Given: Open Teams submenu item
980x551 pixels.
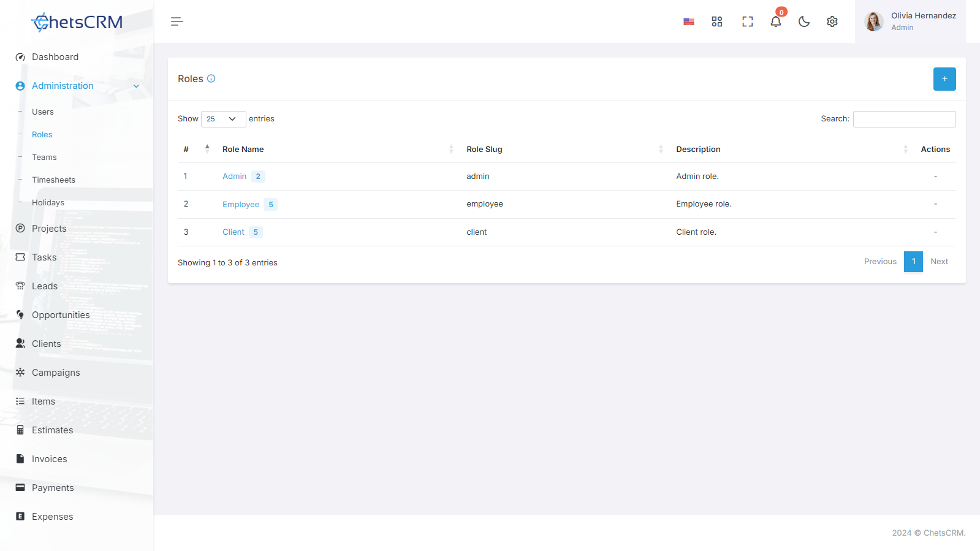Looking at the screenshot, I should [44, 158].
